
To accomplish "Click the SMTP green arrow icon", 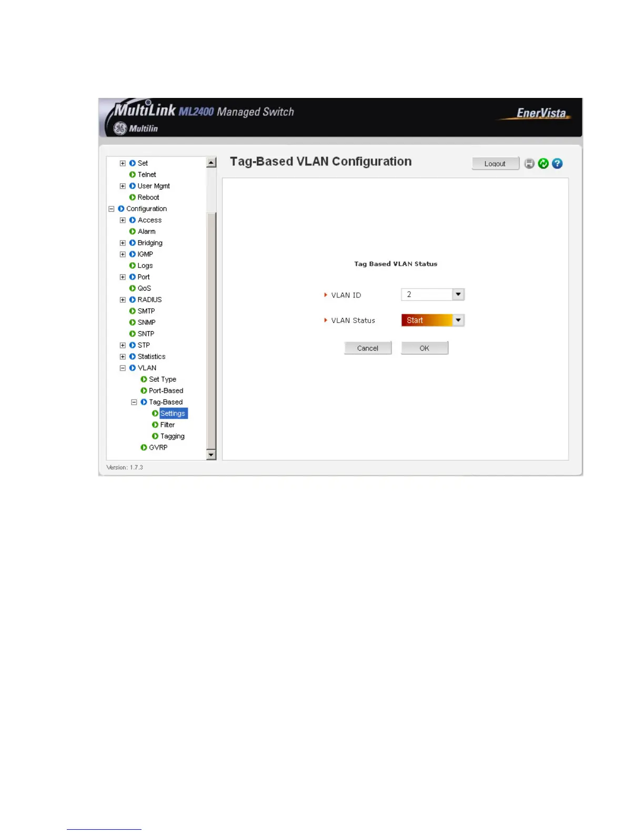I will [x=133, y=311].
